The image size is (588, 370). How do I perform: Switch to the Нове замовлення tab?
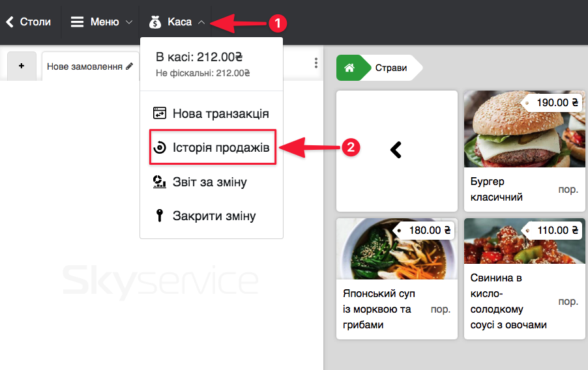85,66
